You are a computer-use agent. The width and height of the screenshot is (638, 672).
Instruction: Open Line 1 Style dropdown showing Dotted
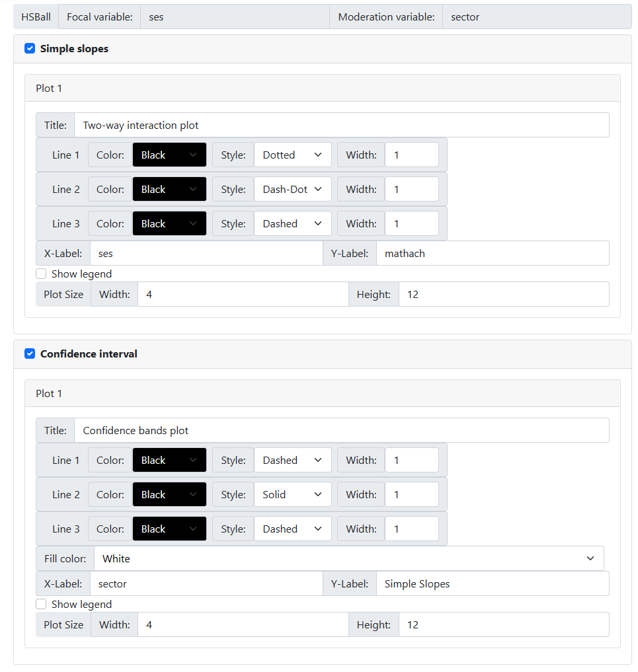point(292,155)
